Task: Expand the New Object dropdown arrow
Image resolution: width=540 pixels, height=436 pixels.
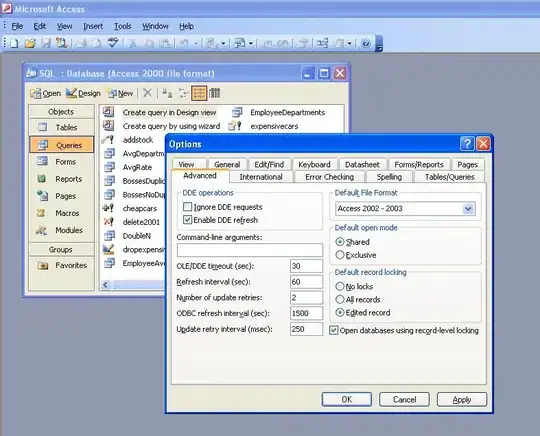Action: (x=350, y=43)
